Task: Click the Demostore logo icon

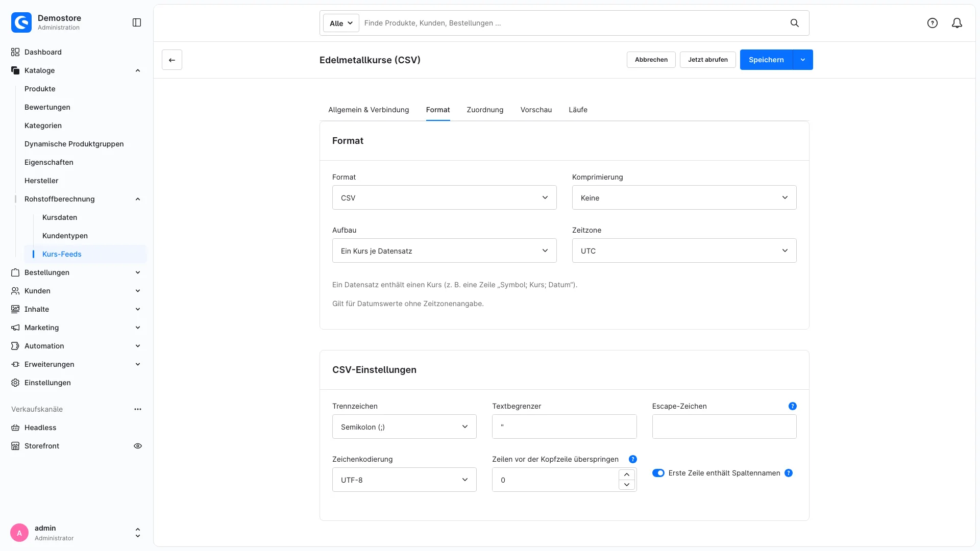Action: click(21, 22)
